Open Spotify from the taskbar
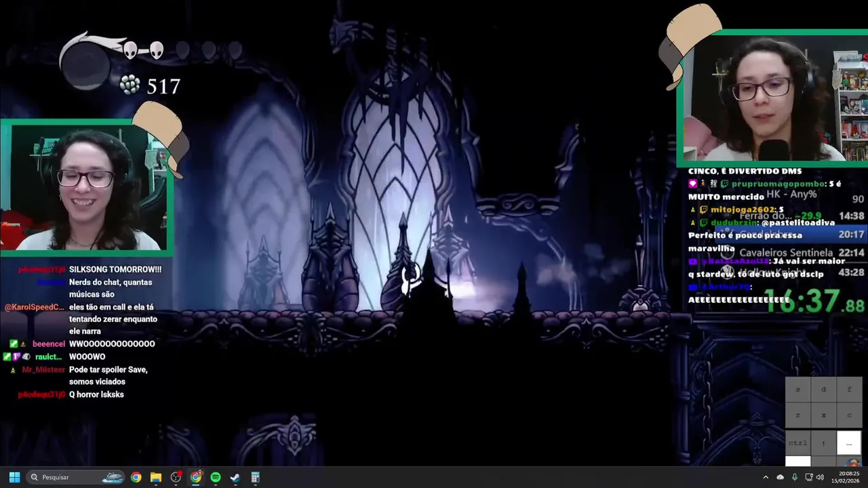 216,477
